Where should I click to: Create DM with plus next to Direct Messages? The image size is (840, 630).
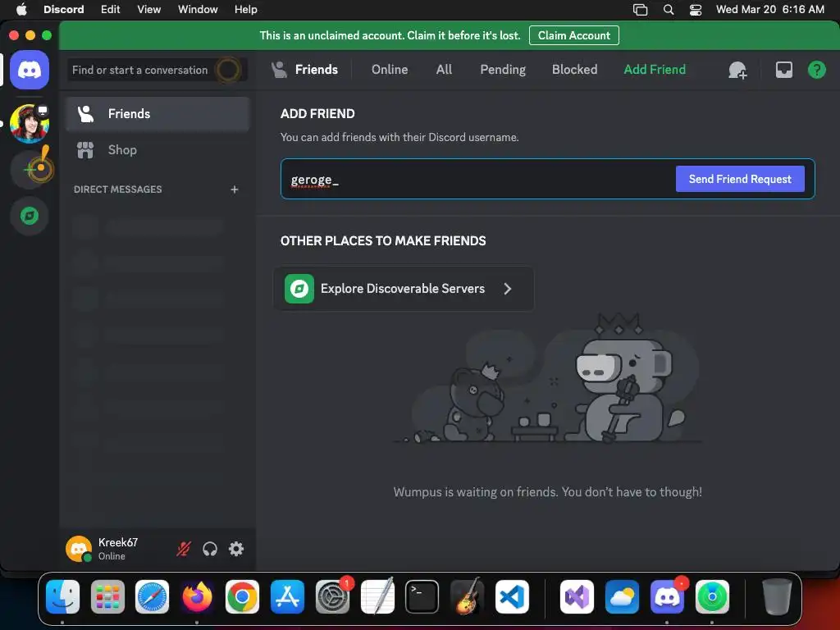pos(234,189)
